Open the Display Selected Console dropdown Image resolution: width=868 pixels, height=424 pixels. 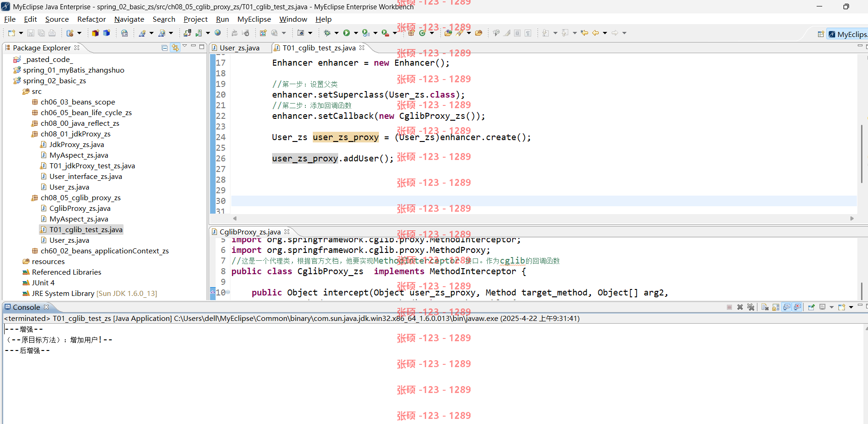(x=831, y=307)
